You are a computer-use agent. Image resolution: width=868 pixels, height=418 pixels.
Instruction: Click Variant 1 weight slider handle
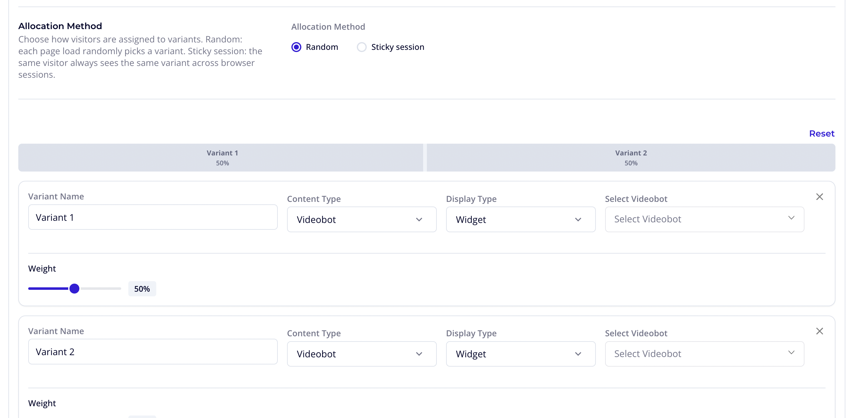coord(74,289)
